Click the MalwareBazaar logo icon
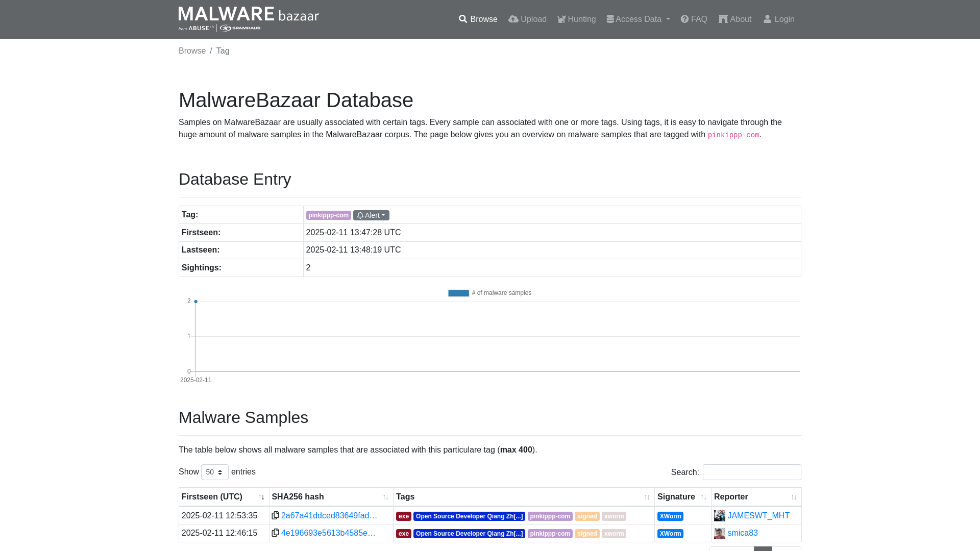The width and height of the screenshot is (980, 551). 249,19
